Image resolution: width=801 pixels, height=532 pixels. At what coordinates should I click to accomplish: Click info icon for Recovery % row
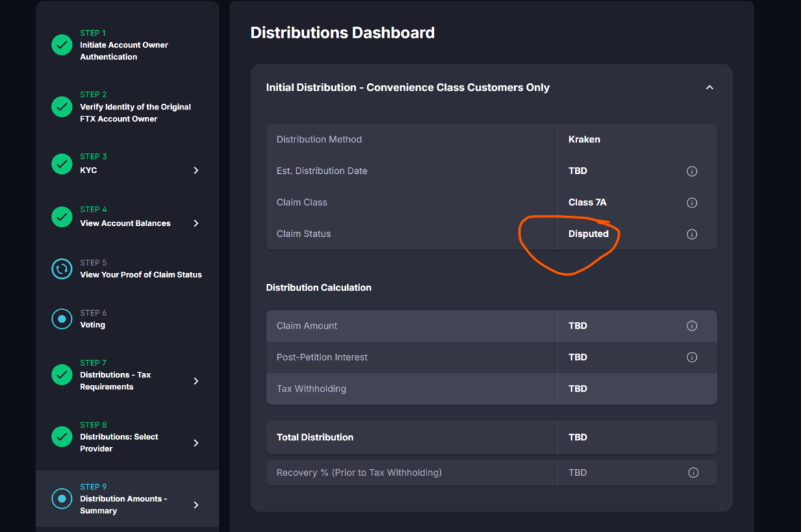692,472
